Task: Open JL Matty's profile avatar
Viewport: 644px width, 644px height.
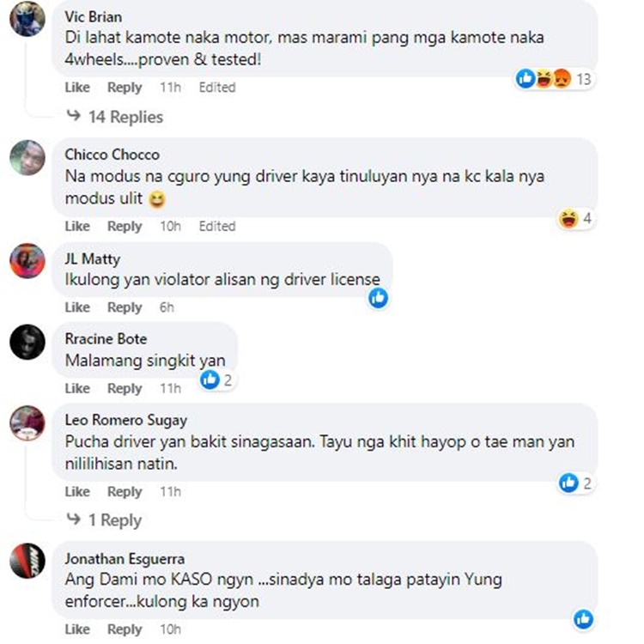Action: pyautogui.click(x=27, y=261)
